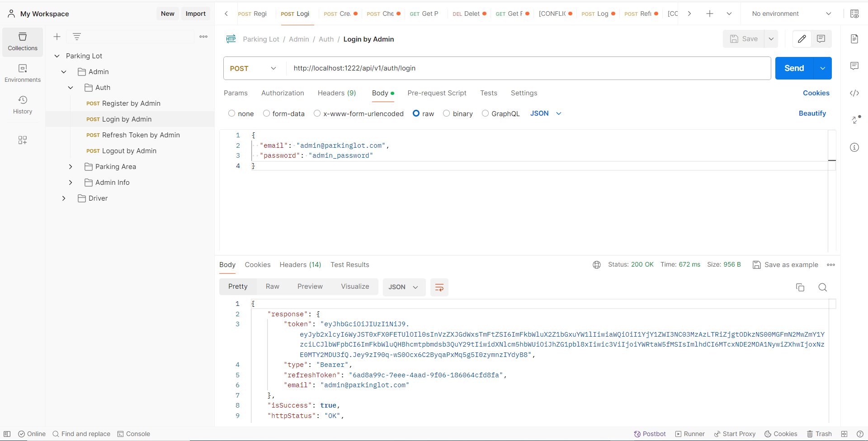Open the comments icon beside edit pencil
Screen dimensions: 868x441
[821, 39]
